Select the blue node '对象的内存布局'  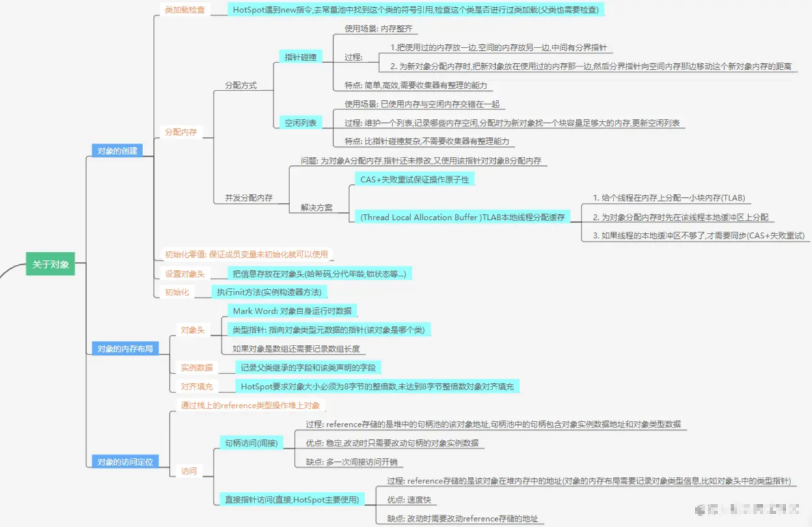(x=125, y=349)
